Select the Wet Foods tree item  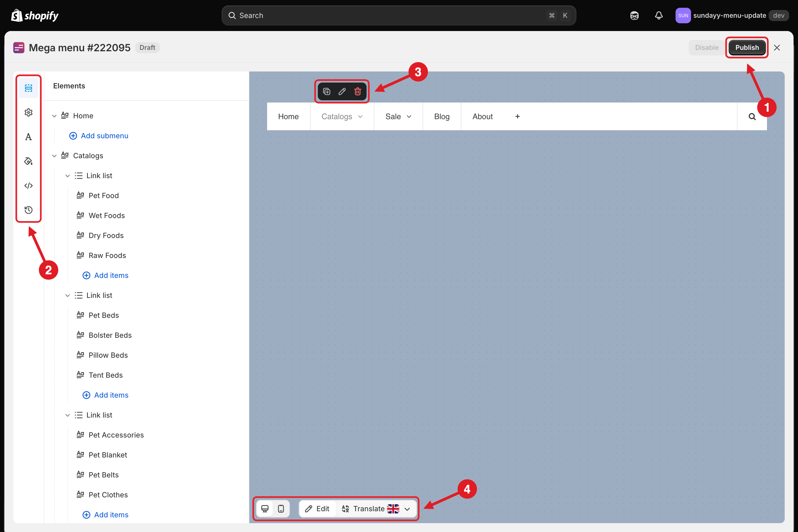pos(106,216)
